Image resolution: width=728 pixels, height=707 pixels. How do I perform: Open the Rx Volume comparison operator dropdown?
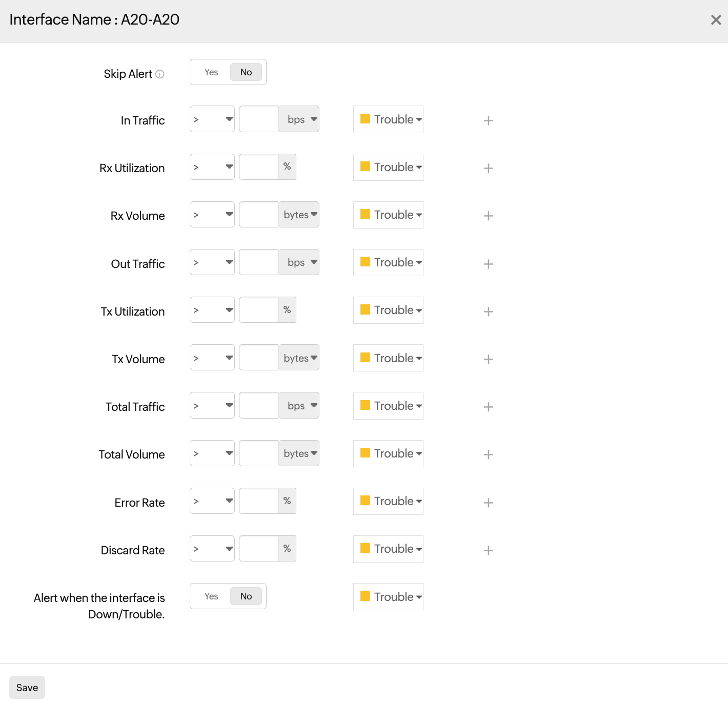(x=212, y=215)
